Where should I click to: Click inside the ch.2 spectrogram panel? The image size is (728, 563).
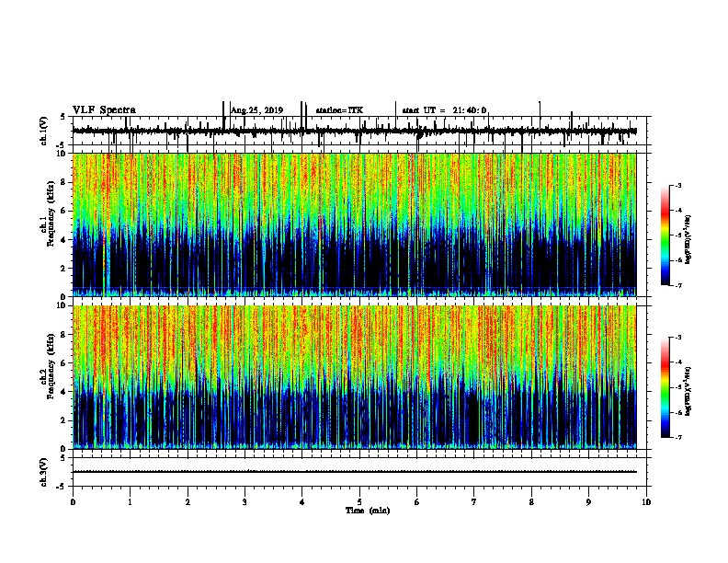pos(354,377)
